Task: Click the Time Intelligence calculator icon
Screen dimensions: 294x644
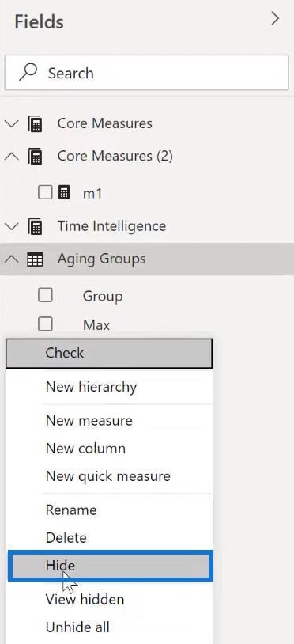Action: [x=36, y=227]
